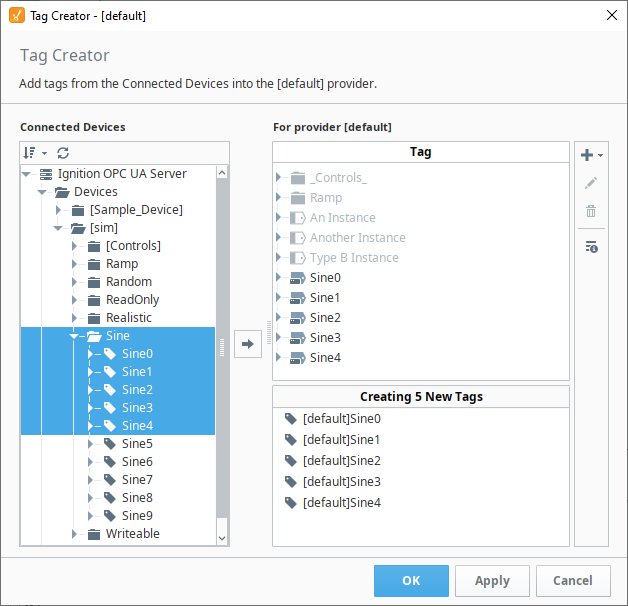The image size is (628, 606).
Task: Collapse the Sine folder
Action: point(74,336)
